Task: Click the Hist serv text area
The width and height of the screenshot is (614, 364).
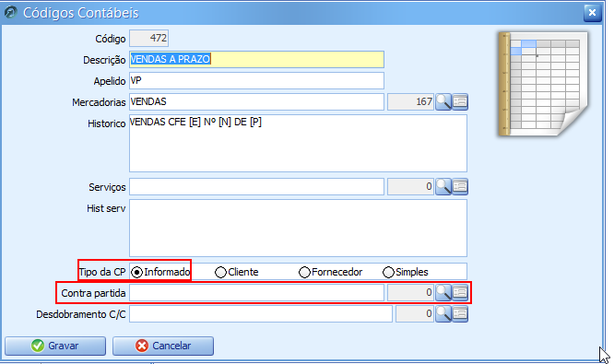Action: [298, 229]
